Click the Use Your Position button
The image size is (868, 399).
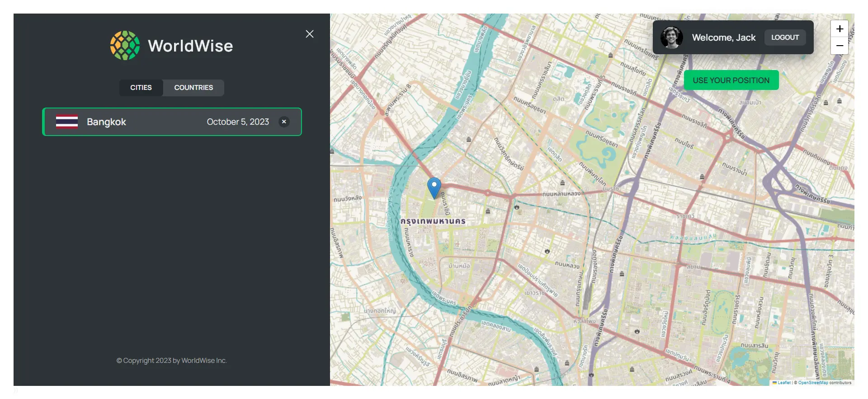point(731,80)
